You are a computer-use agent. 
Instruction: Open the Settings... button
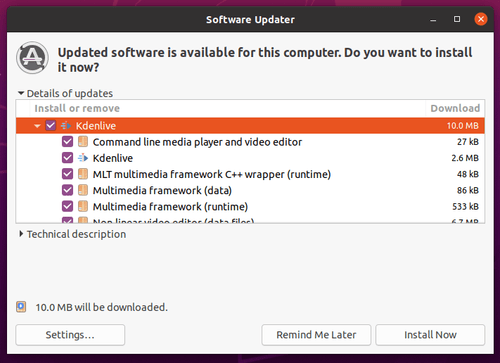tap(70, 335)
